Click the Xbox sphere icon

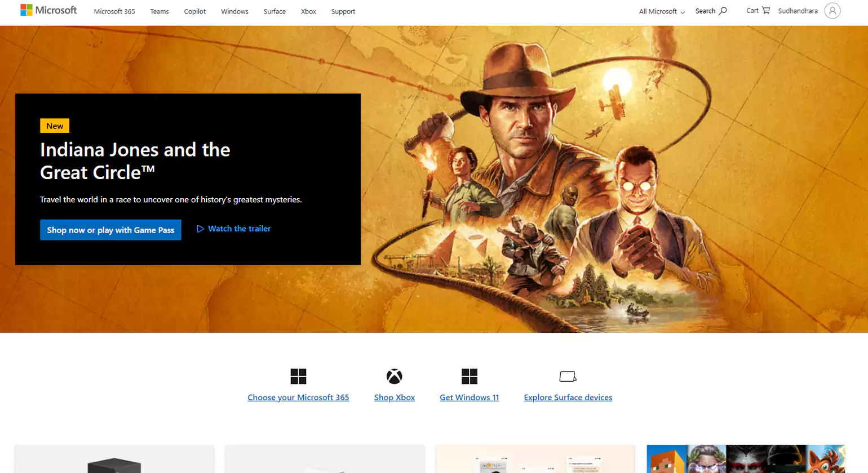click(x=394, y=376)
